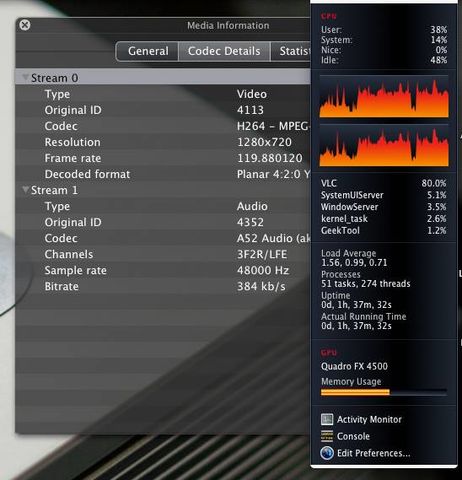The height and width of the screenshot is (480, 462).
Task: Click the lower CPU usage graph
Action: pyautogui.click(x=384, y=146)
